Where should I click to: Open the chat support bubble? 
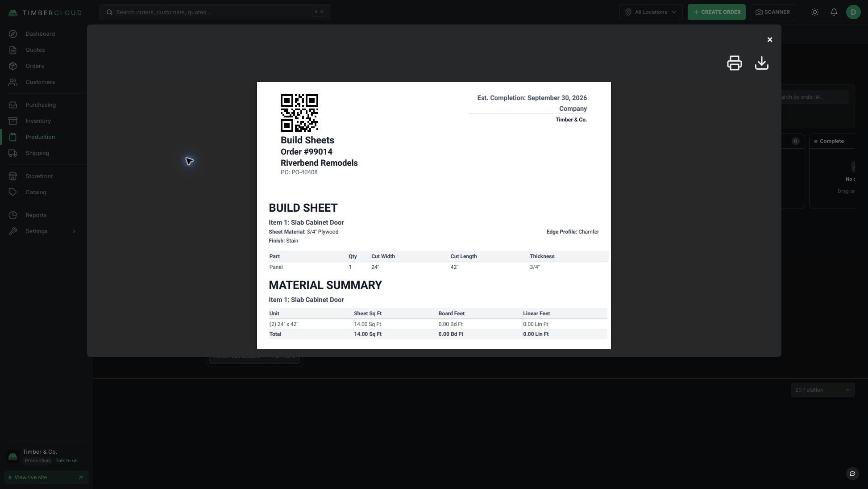(x=852, y=473)
